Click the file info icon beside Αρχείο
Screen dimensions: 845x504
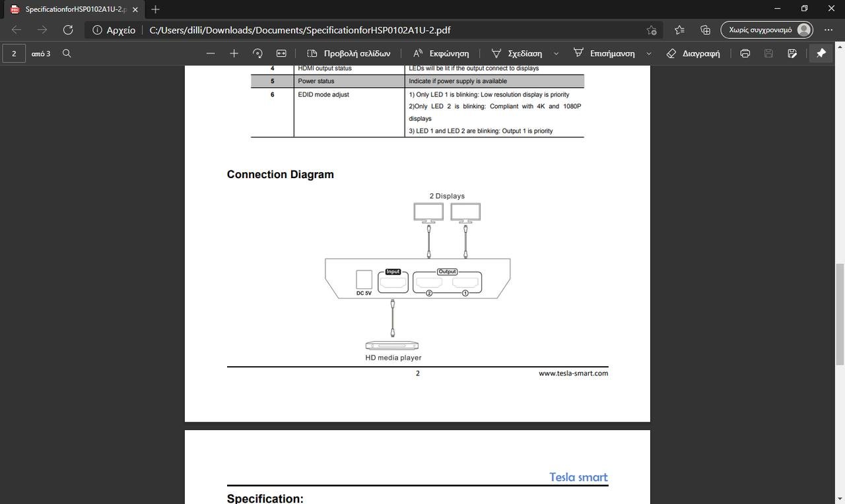click(97, 30)
